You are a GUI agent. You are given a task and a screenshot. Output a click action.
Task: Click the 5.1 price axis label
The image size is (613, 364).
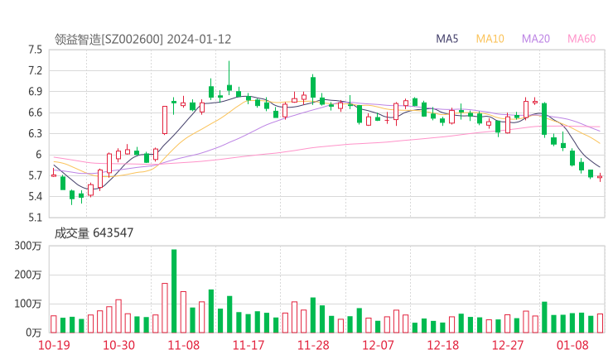pyautogui.click(x=35, y=218)
